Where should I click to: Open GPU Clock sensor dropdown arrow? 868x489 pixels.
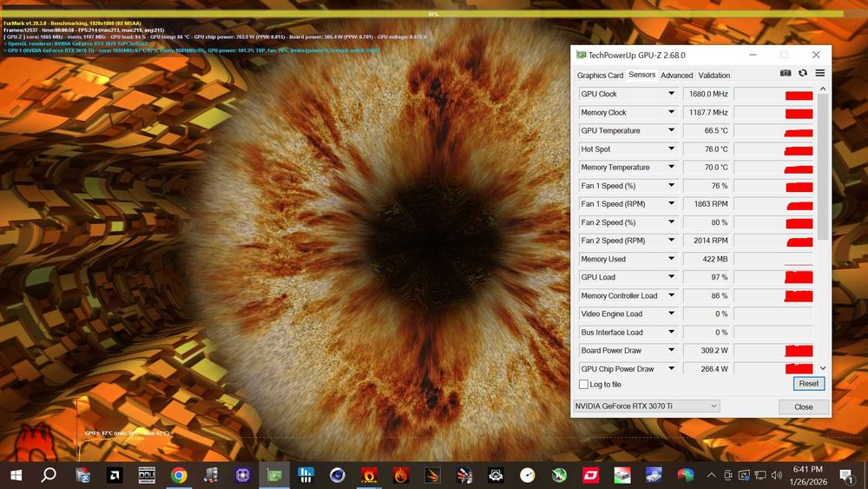[x=671, y=94]
